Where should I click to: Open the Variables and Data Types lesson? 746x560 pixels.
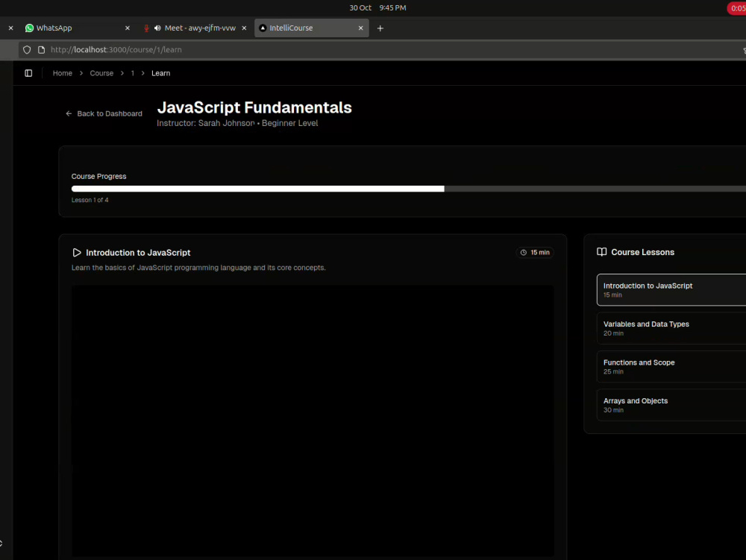(x=671, y=328)
